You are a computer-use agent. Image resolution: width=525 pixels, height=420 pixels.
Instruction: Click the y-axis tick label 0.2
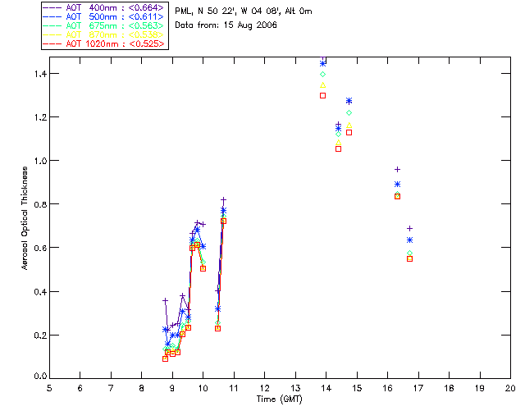pyautogui.click(x=40, y=336)
